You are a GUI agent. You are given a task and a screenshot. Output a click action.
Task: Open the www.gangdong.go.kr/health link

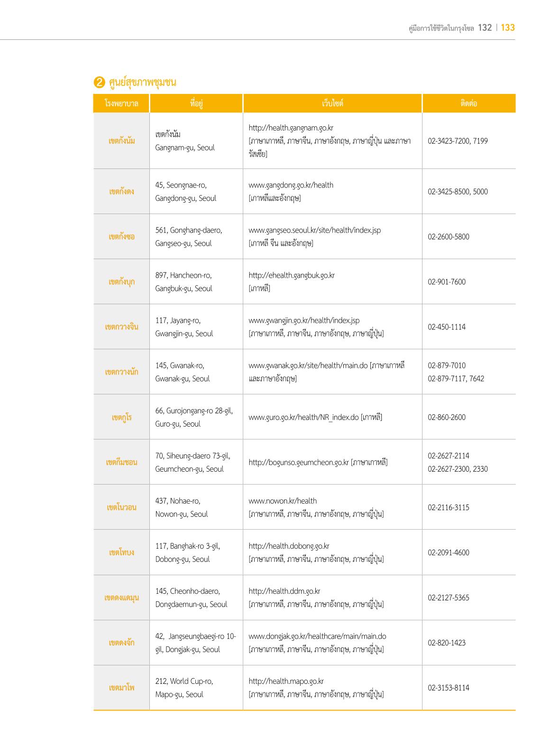[x=291, y=185]
